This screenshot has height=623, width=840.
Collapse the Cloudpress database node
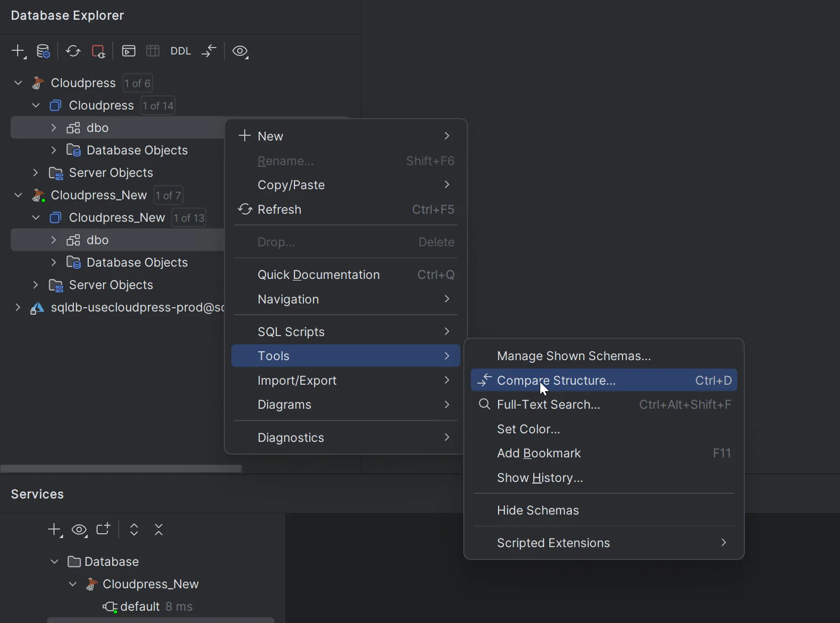tap(36, 106)
